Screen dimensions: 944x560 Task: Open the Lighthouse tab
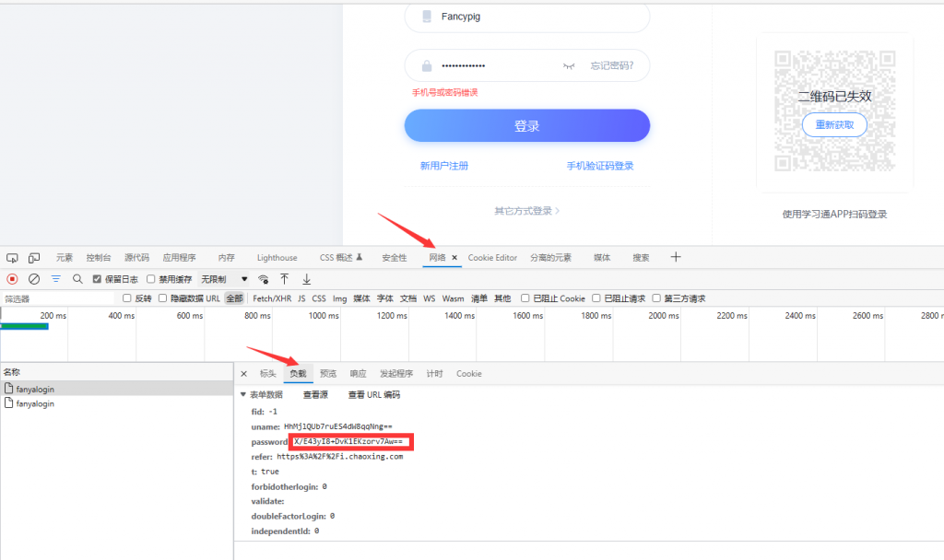277,258
